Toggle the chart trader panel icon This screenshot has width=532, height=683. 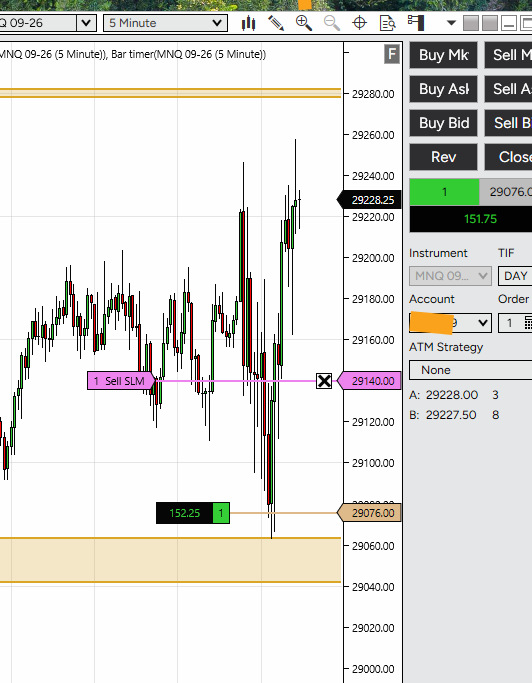click(x=416, y=23)
